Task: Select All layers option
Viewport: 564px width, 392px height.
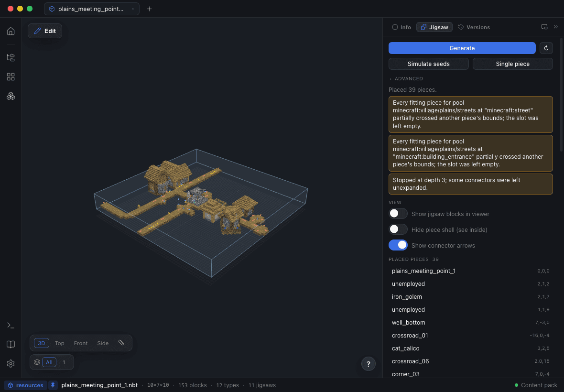Action: 49,362
